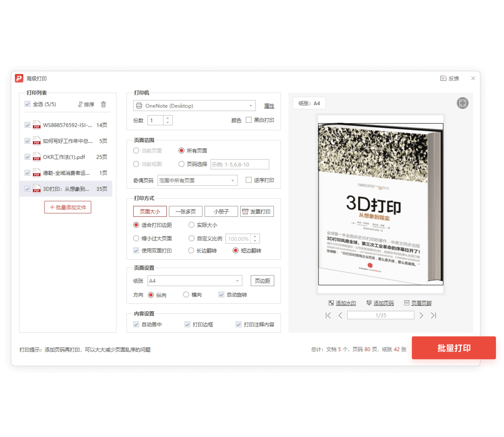The image size is (504, 437).
Task: Click PDF icon of WS888576592-ISI file
Action: pos(37,125)
